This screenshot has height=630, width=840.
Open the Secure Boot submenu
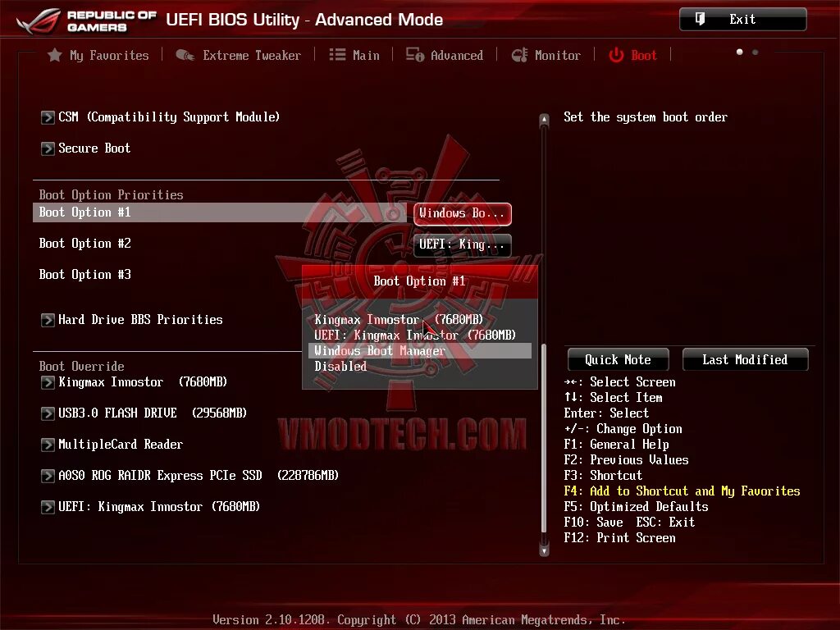click(85, 148)
